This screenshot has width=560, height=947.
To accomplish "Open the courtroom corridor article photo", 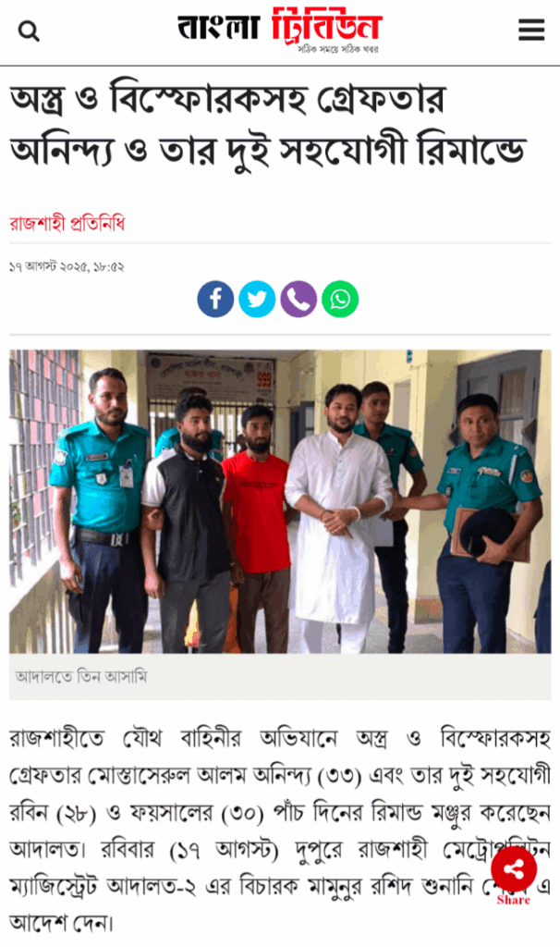I will pos(280,501).
